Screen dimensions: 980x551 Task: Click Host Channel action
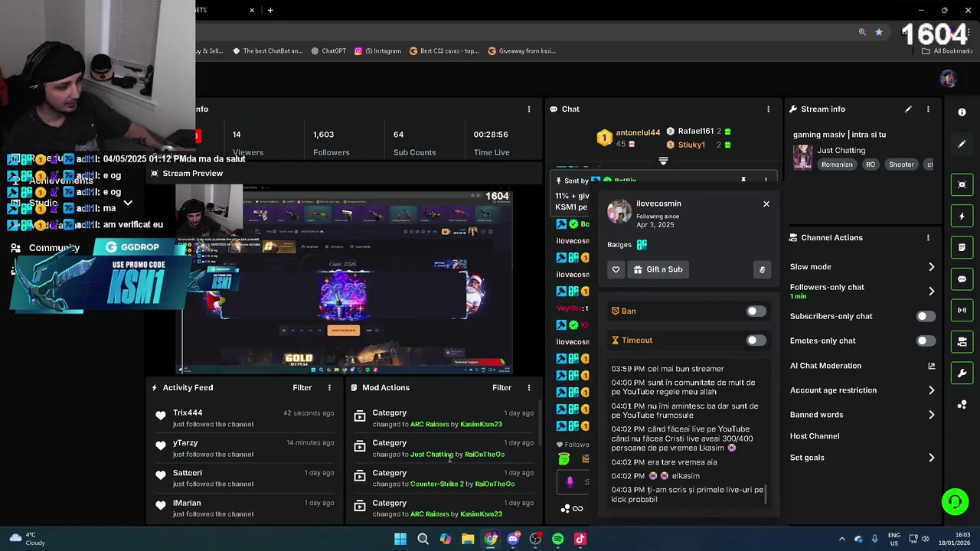point(815,436)
